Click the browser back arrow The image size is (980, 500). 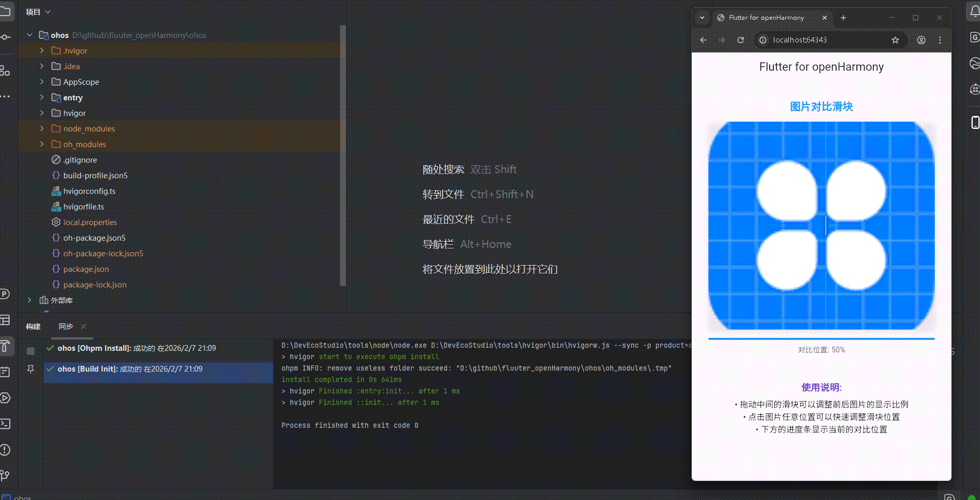pyautogui.click(x=703, y=40)
